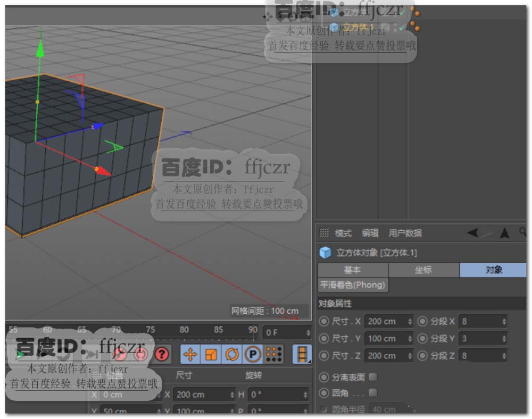Image resolution: width=532 pixels, height=419 pixels.
Task: Click the 分段Z value field showing 8
Action: 483,356
